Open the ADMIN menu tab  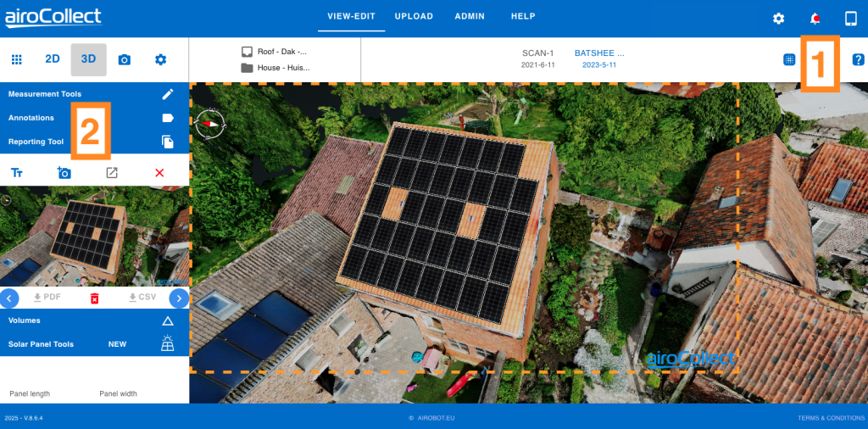pos(470,16)
